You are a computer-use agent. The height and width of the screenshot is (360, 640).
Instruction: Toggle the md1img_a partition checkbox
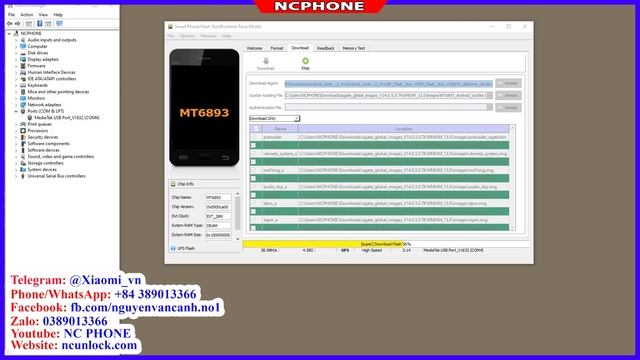[x=253, y=170]
